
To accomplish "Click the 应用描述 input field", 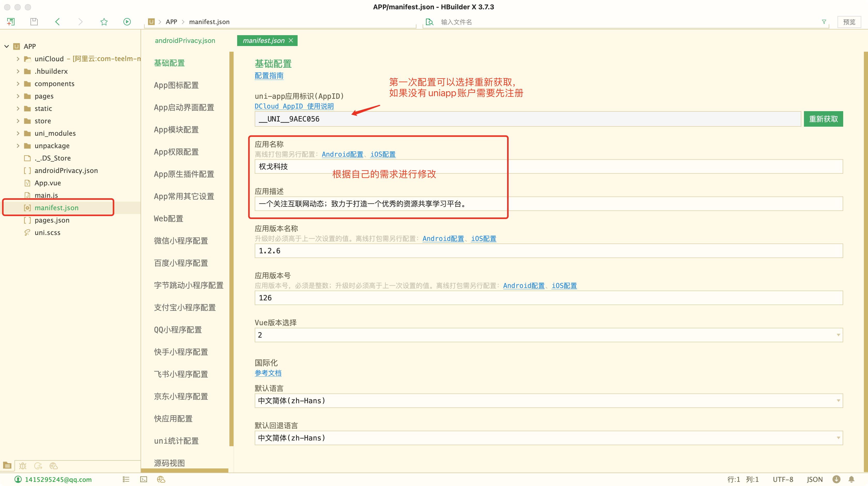I will coord(548,204).
